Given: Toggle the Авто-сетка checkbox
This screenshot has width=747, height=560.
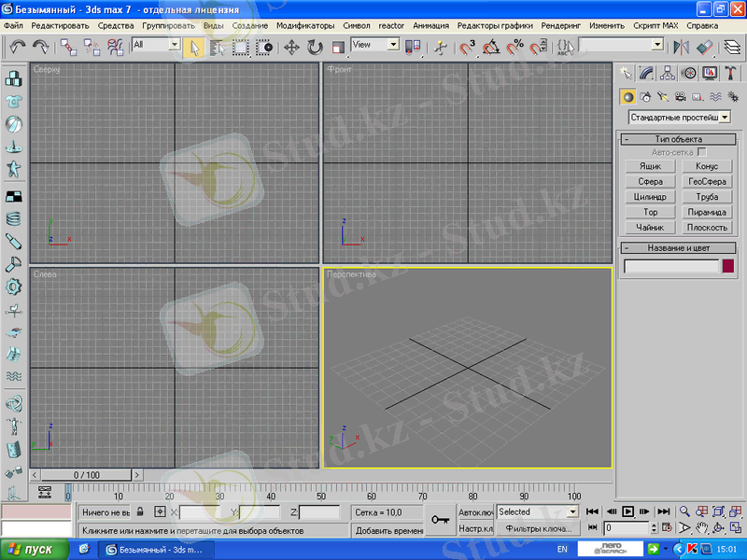Looking at the screenshot, I should click(x=702, y=151).
